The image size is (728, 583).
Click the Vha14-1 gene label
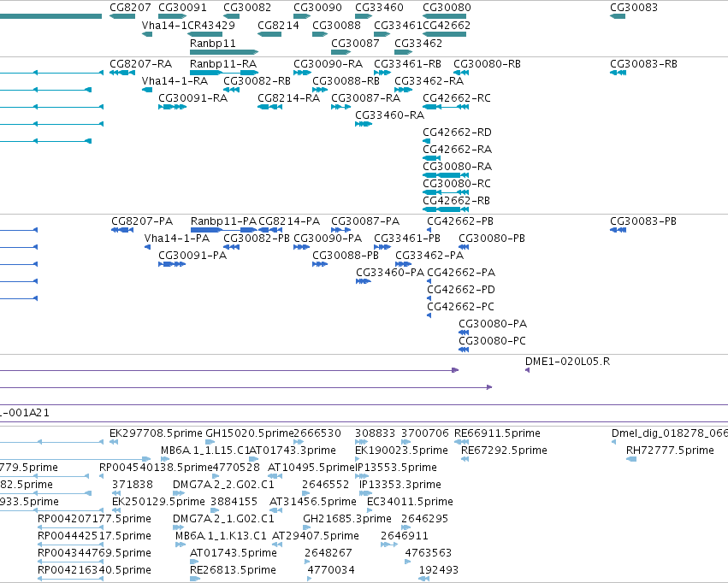click(x=164, y=25)
